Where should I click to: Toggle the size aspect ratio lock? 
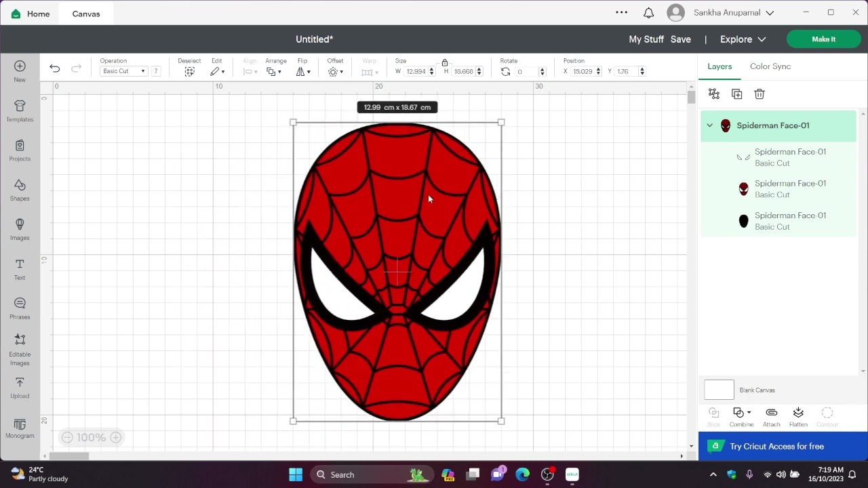click(445, 62)
